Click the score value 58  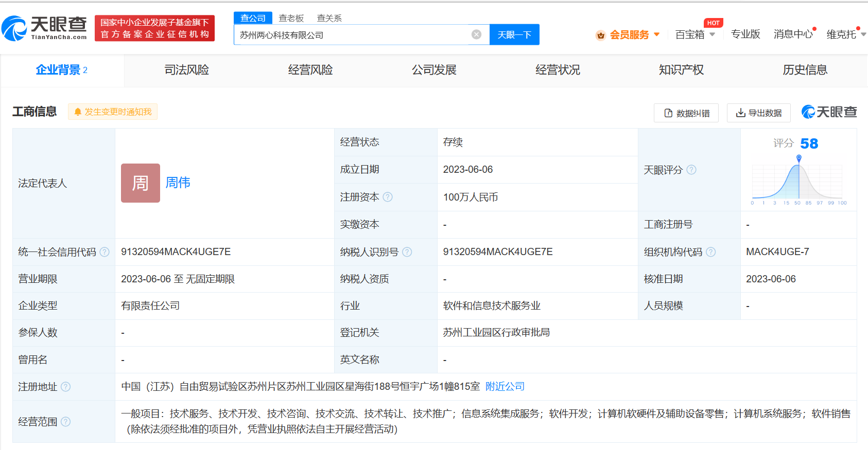tap(809, 143)
